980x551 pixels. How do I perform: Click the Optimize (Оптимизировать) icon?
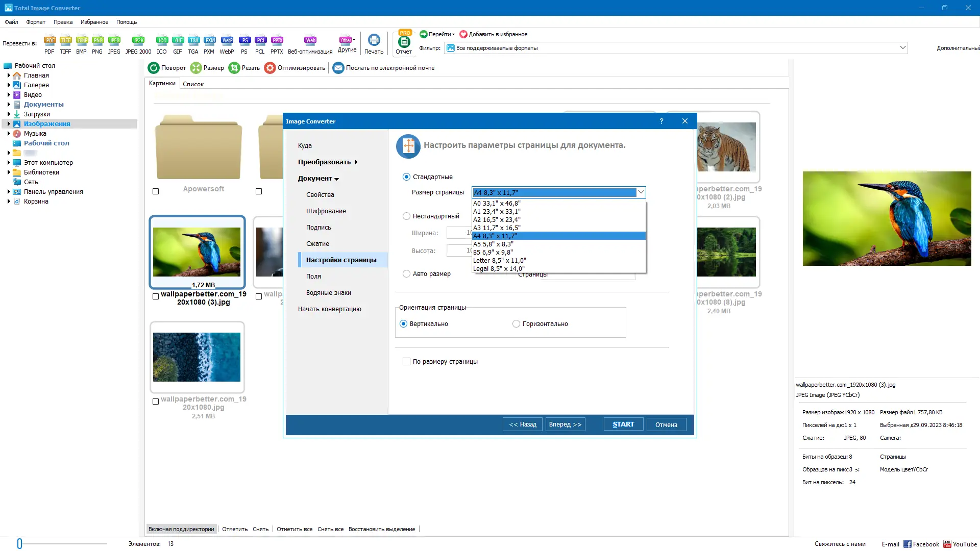pos(270,68)
